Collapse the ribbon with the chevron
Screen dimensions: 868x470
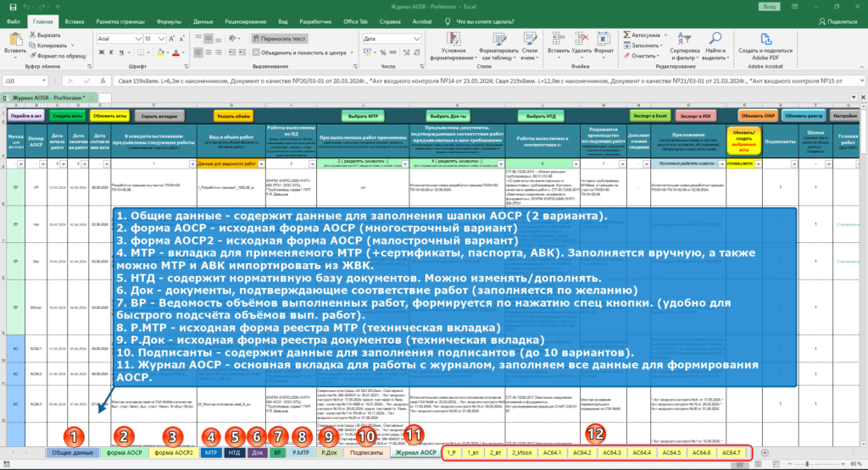[x=862, y=67]
